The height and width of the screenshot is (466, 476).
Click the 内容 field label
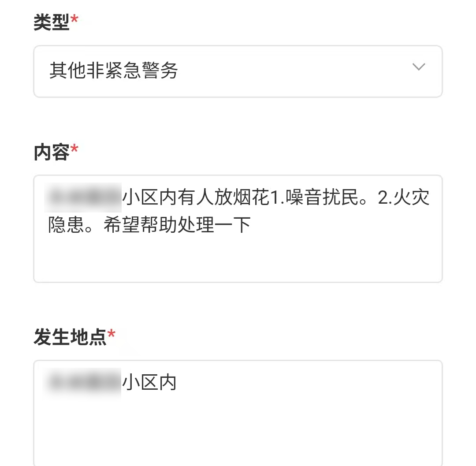52,152
